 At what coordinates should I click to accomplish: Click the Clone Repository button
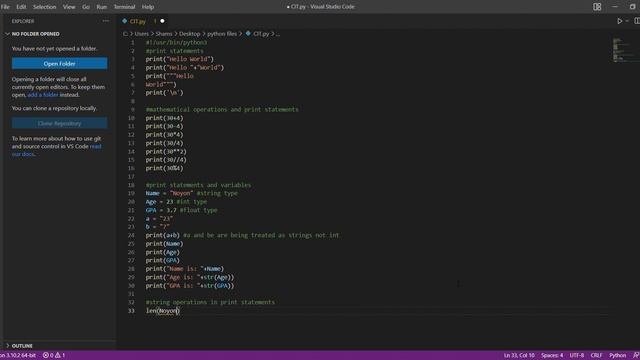pyautogui.click(x=60, y=123)
